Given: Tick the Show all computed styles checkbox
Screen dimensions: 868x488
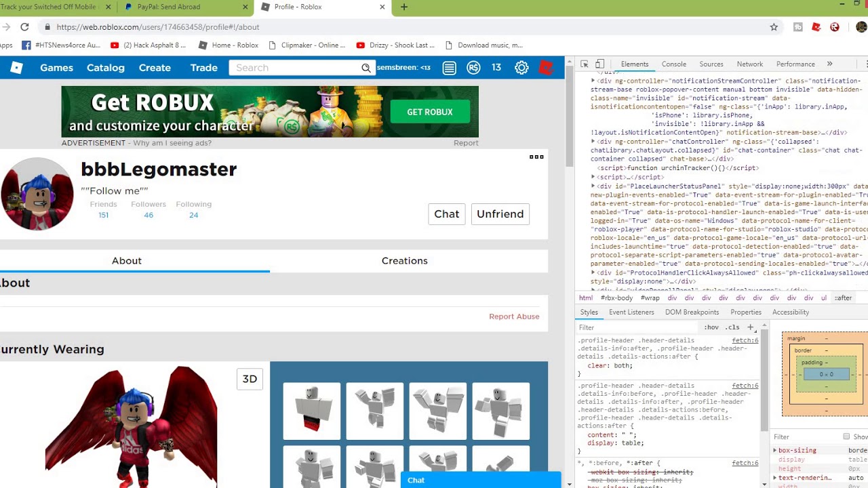Looking at the screenshot, I should 846,436.
